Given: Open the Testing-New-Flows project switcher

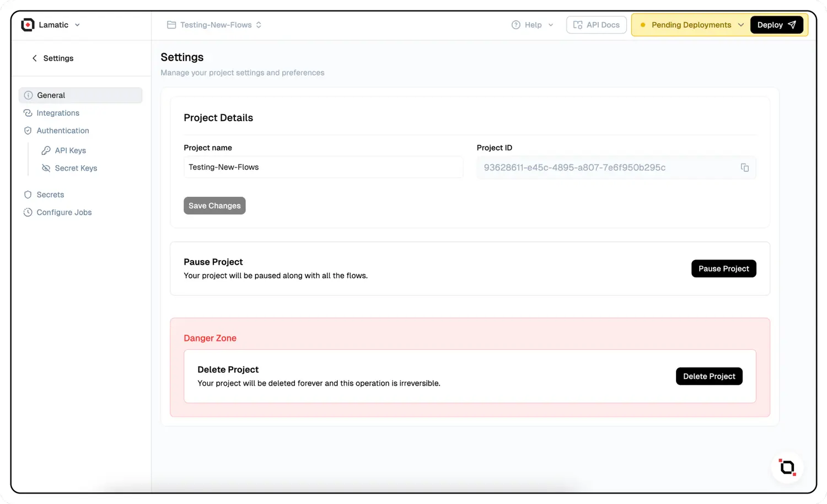Looking at the screenshot, I should coord(215,25).
